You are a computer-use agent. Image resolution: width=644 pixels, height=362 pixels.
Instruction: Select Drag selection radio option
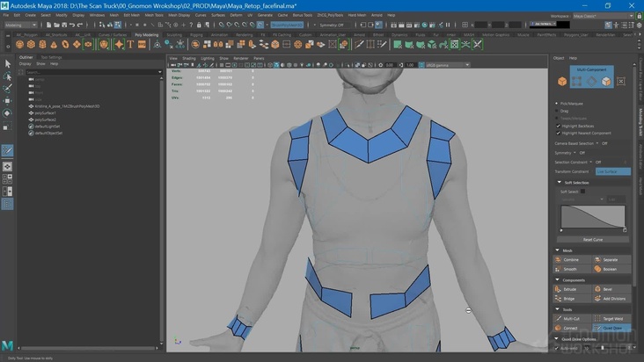[x=557, y=111]
